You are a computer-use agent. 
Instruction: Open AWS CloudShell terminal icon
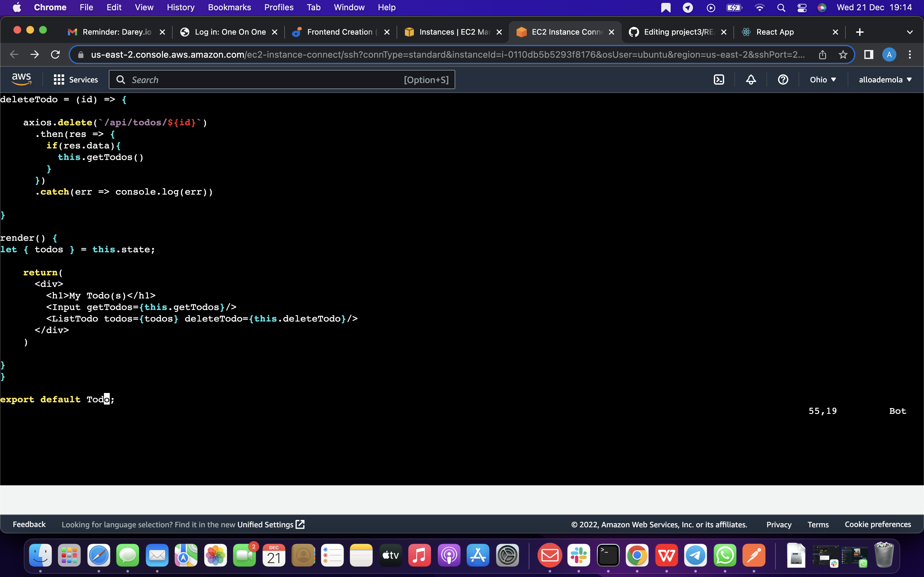click(x=719, y=79)
